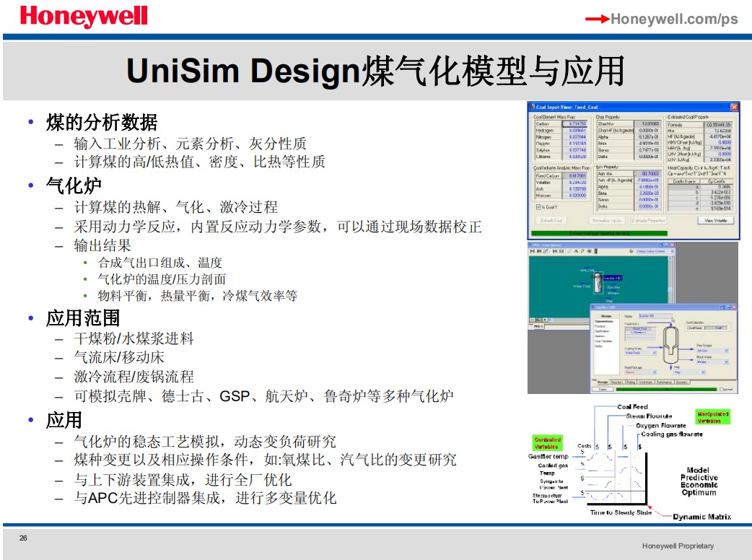Image resolution: width=752 pixels, height=560 pixels.
Task: Close the Gasifier-100 property window
Action: 734,307
